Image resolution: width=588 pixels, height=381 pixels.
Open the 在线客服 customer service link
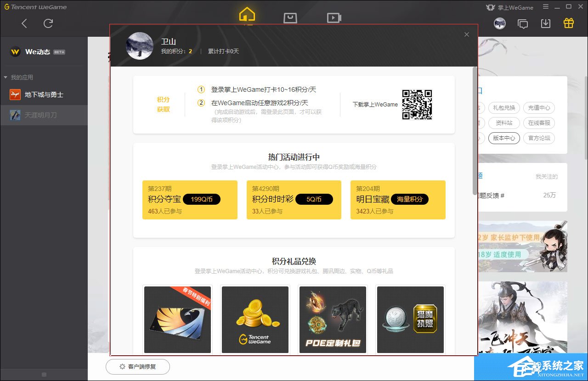click(539, 123)
